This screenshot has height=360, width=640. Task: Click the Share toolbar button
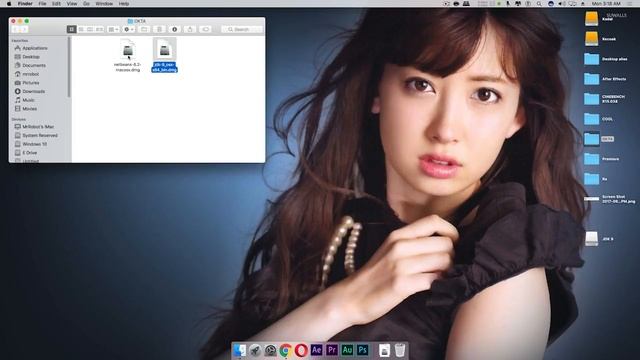(x=190, y=29)
